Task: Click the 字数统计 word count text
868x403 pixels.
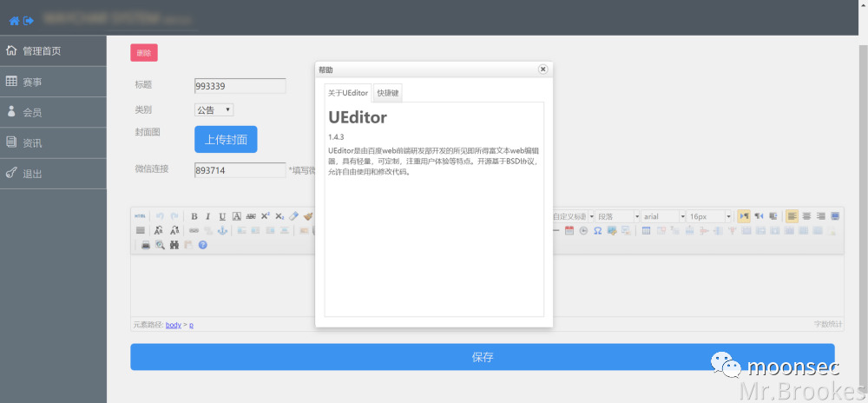Action: click(828, 324)
